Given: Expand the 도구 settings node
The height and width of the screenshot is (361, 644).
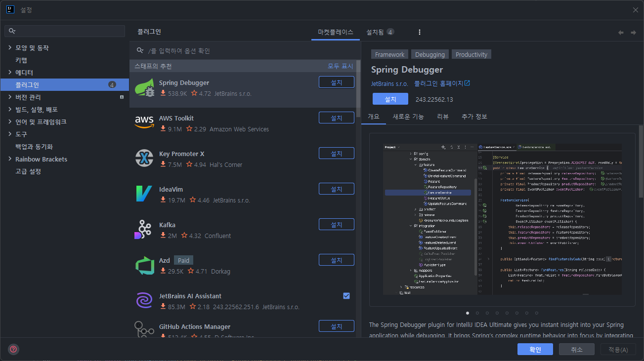Looking at the screenshot, I should point(10,134).
